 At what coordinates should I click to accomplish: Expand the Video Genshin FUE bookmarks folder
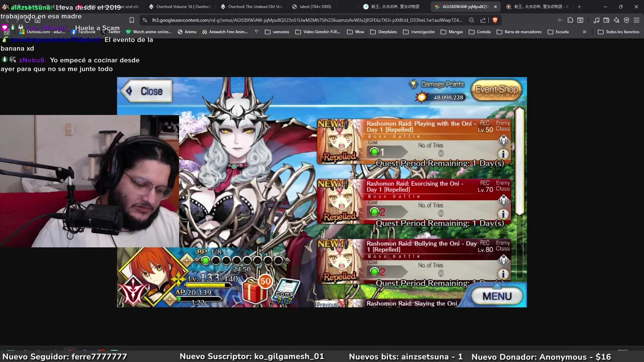[318, 32]
